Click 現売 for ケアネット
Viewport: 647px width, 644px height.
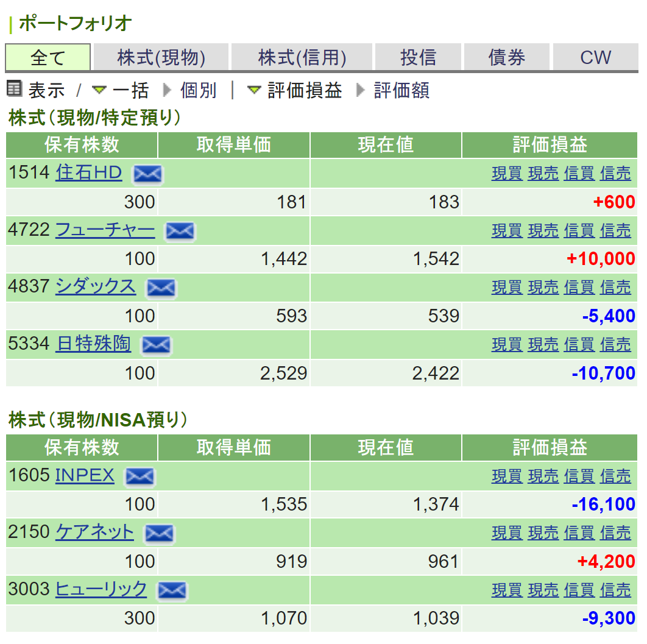pyautogui.click(x=543, y=533)
